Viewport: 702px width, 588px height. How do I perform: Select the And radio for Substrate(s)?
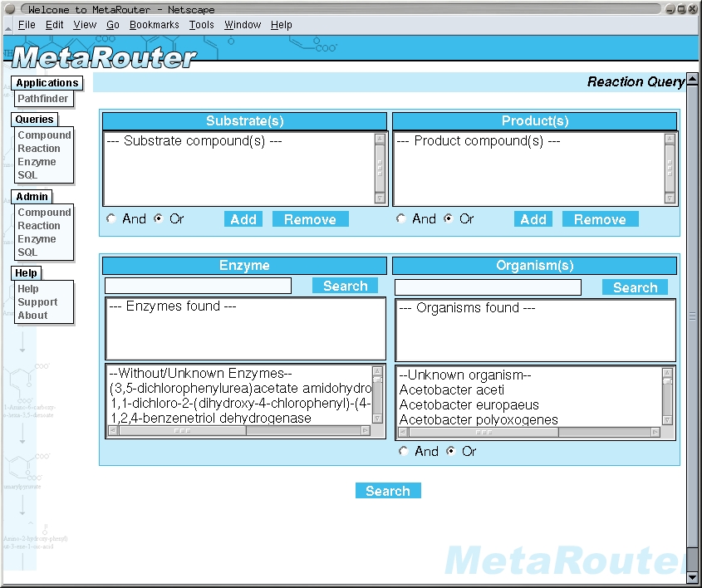point(111,218)
